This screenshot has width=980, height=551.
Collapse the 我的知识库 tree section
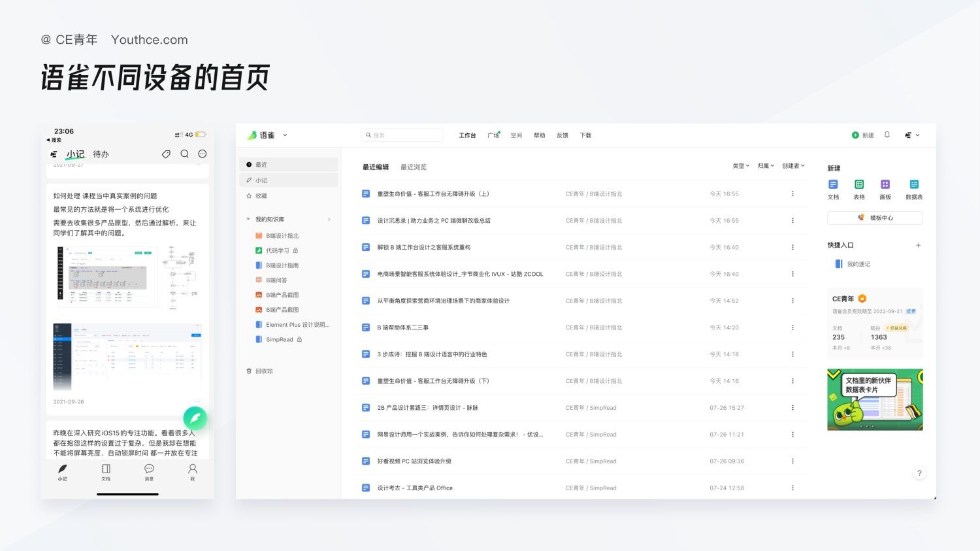[248, 219]
